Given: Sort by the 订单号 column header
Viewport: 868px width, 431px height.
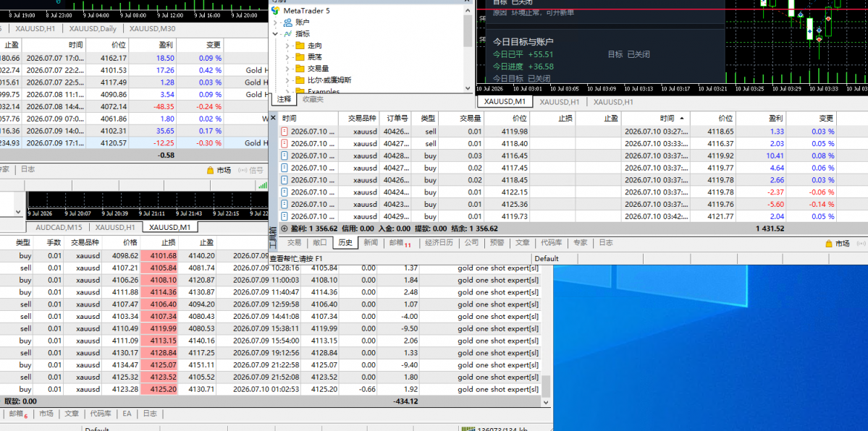Looking at the screenshot, I should 397,119.
